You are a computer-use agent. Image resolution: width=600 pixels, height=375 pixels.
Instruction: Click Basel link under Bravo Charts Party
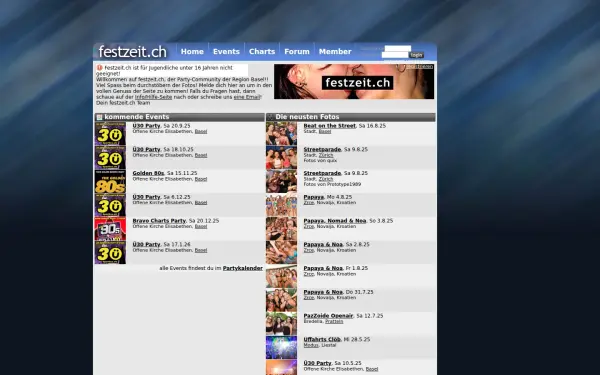[x=201, y=227]
